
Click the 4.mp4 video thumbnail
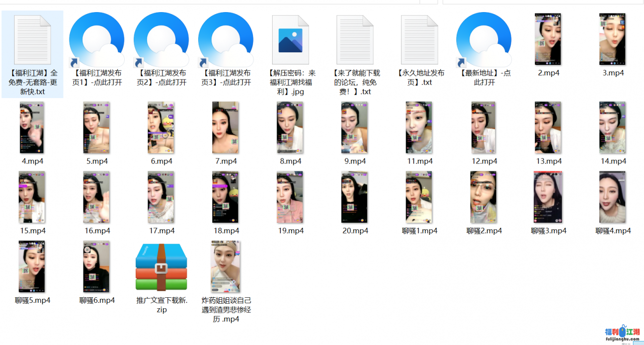(x=32, y=128)
